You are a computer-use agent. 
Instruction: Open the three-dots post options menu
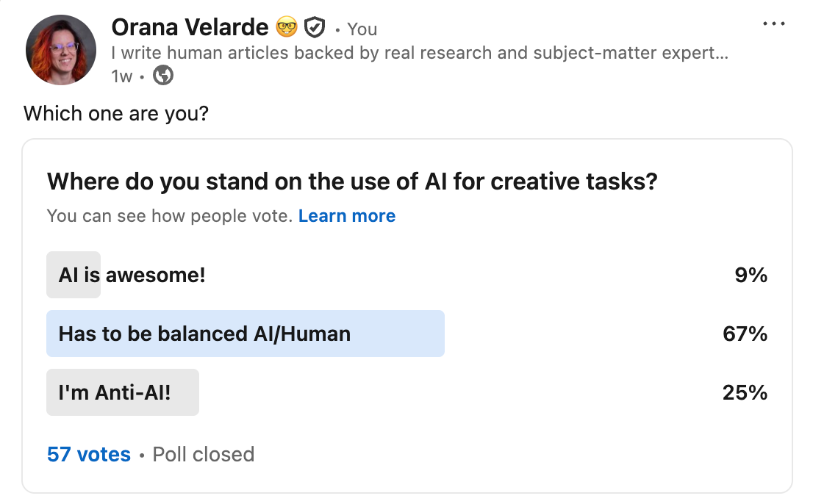pyautogui.click(x=774, y=24)
